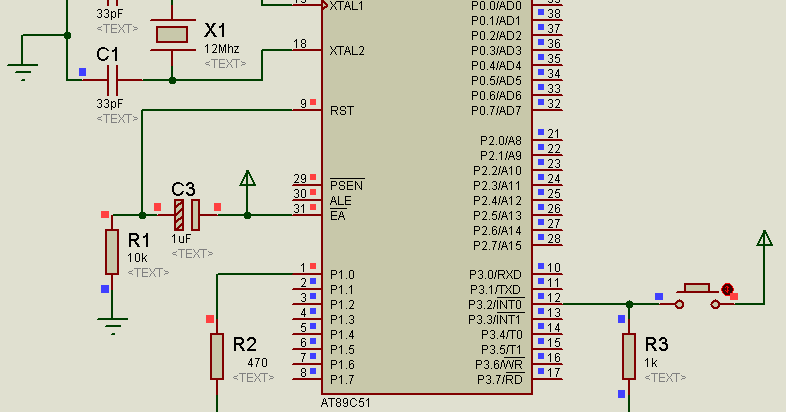Screen dimensions: 786x412
Task: Select the ground symbol near C1
Action: pyautogui.click(x=23, y=72)
